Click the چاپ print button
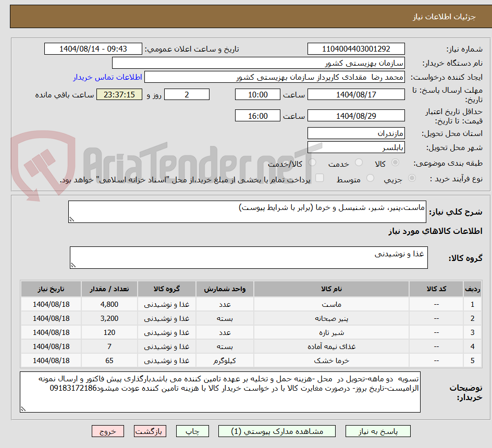Image resolution: width=492 pixels, height=448 pixels. coord(192,431)
